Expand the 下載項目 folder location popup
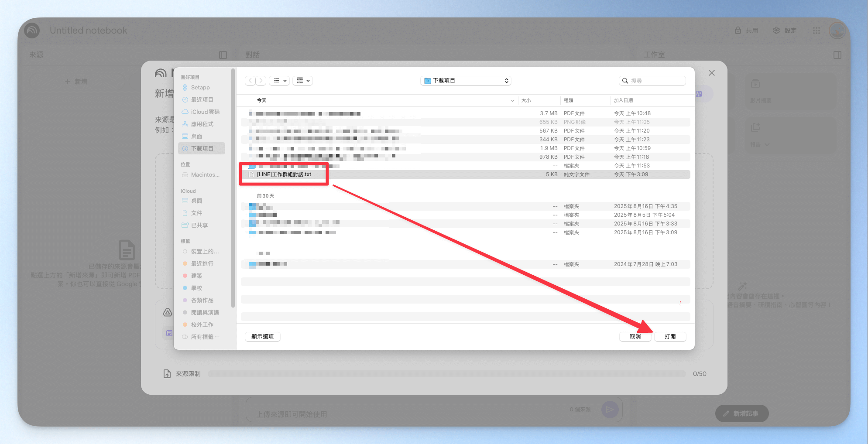The width and height of the screenshot is (868, 444). (466, 81)
